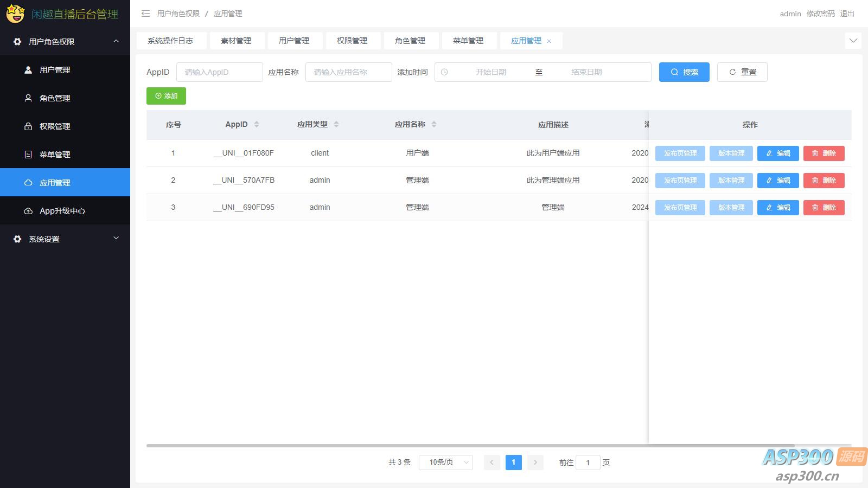Click the 应用名称 column sort icon

coord(434,125)
